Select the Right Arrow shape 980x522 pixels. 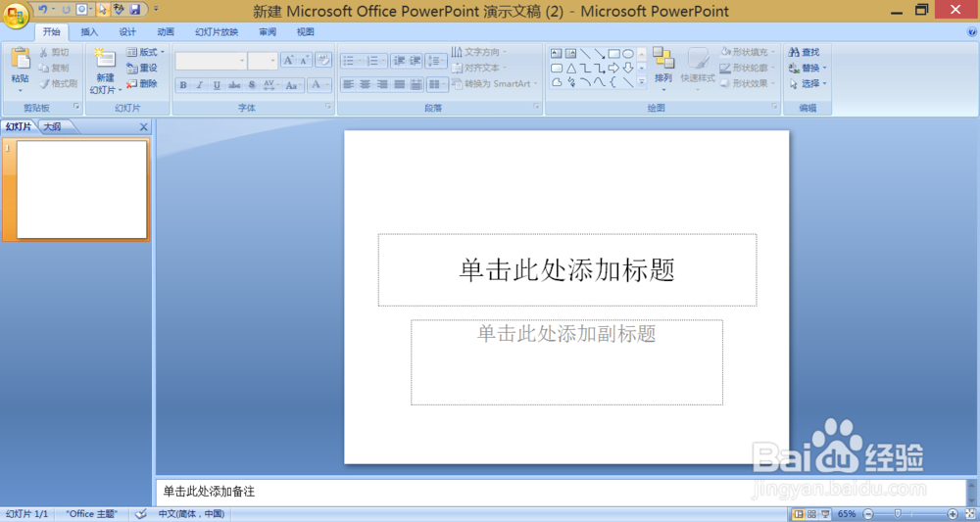point(613,68)
